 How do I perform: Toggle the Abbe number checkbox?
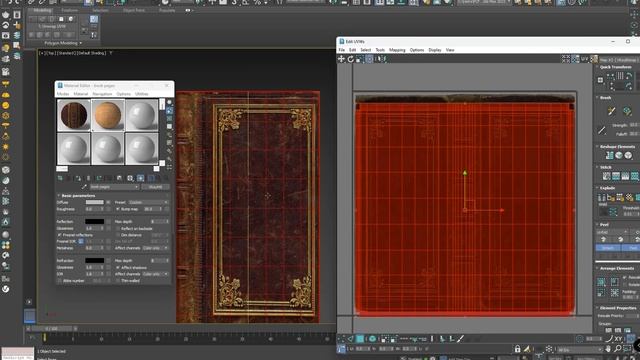[60, 281]
